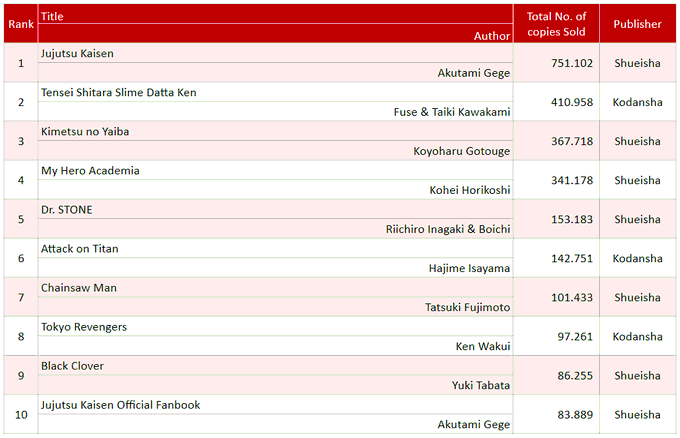Click the 142.751 copies sold value
The width and height of the screenshot is (680, 438).
(x=572, y=258)
